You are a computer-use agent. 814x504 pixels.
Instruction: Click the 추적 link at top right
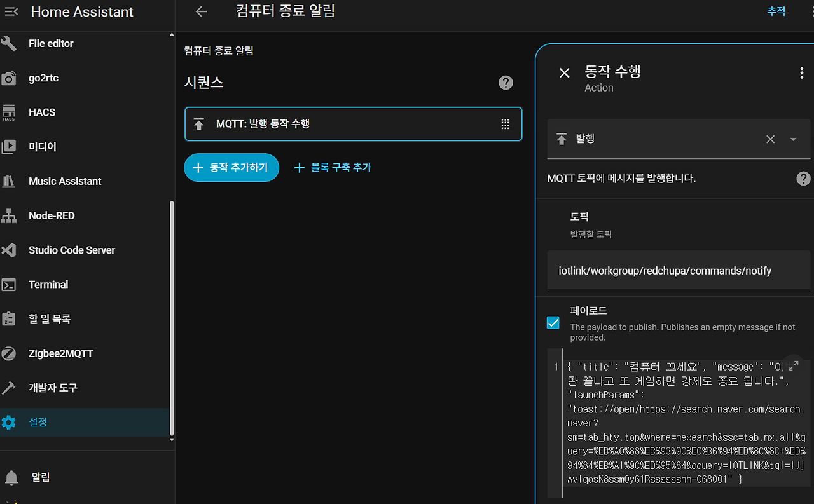click(x=776, y=11)
